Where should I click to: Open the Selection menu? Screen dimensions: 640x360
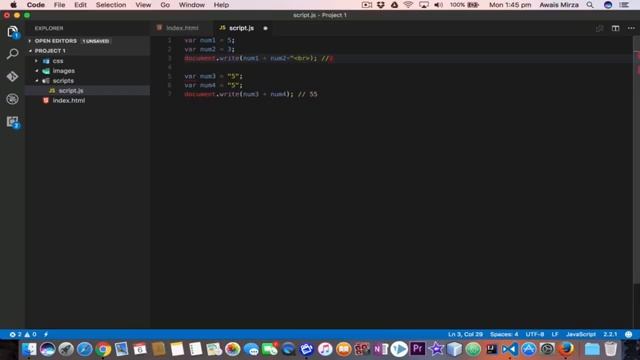coord(111,5)
